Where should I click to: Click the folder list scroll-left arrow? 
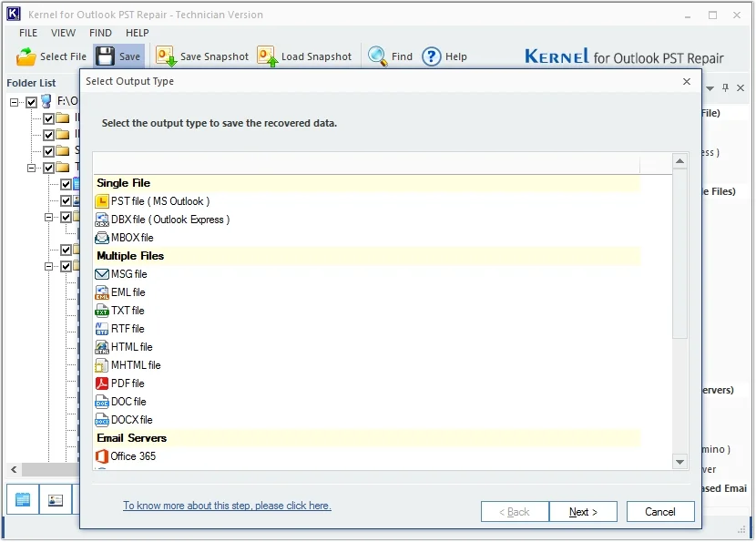(x=14, y=469)
